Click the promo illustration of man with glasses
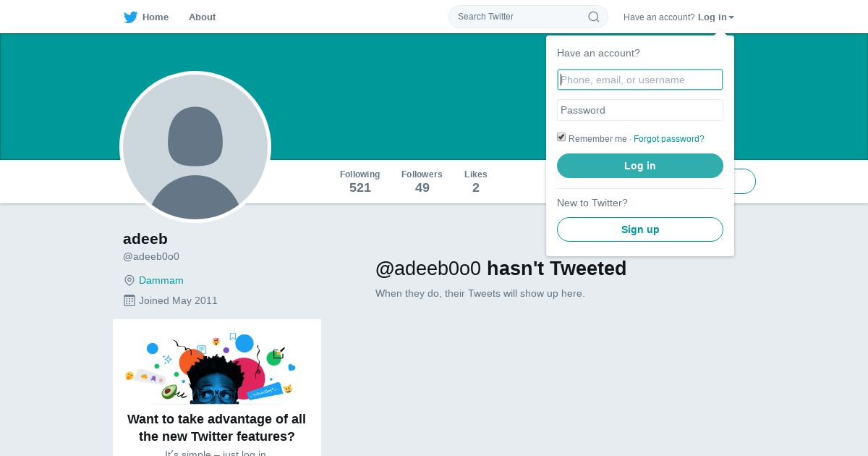The width and height of the screenshot is (868, 456). (211, 368)
